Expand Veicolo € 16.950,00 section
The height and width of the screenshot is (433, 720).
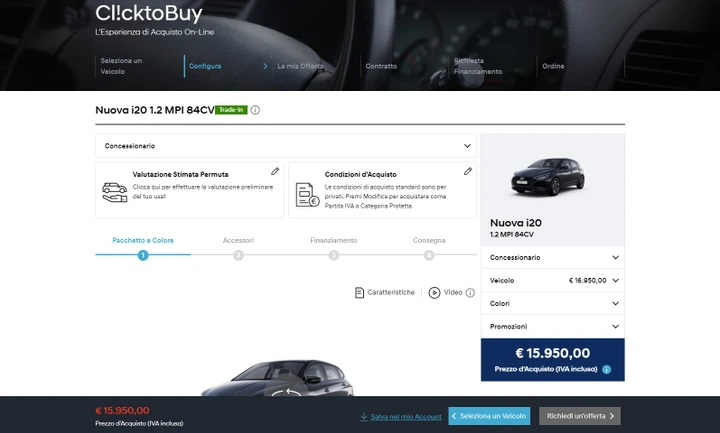click(x=553, y=281)
